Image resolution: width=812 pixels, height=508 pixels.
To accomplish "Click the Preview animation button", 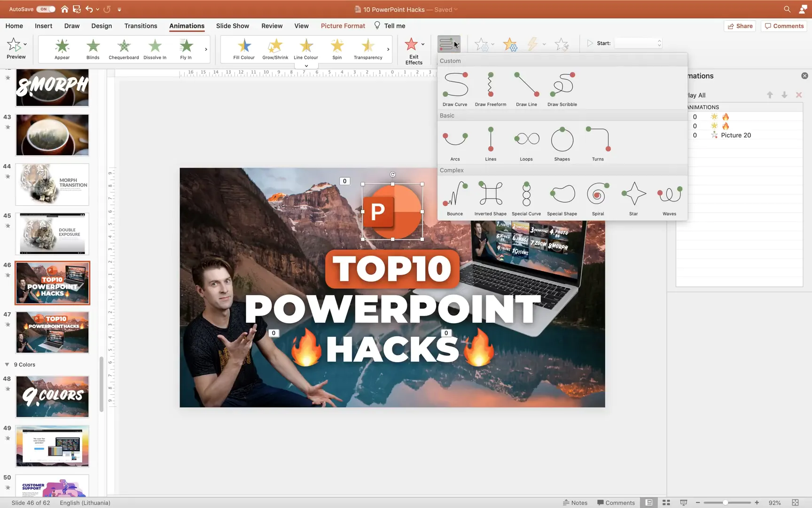I will 16,48.
